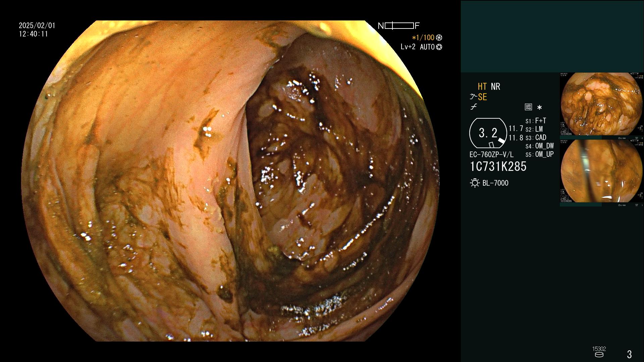Click the 15302 remaining storage count
Screen dimensions: 644x362
[599, 349]
